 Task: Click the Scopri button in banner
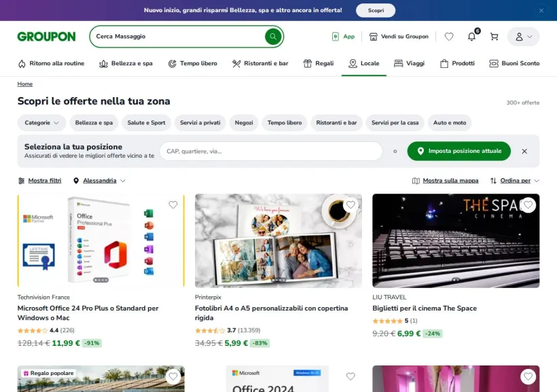click(376, 10)
